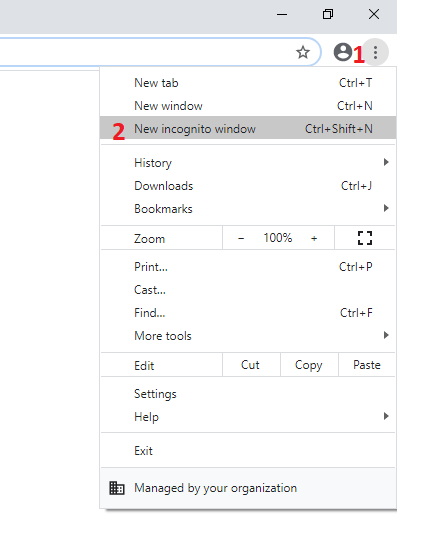
Task: Expand the Help submenu arrow
Action: (386, 416)
